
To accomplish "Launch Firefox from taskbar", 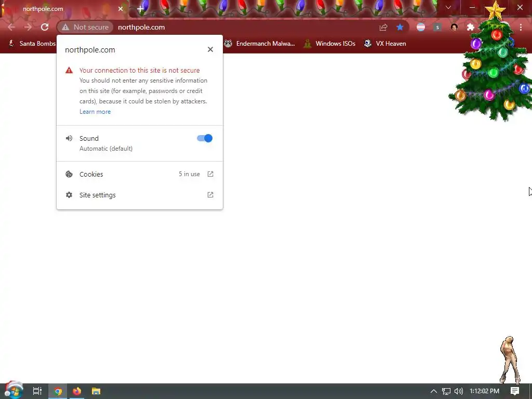I will (77, 391).
